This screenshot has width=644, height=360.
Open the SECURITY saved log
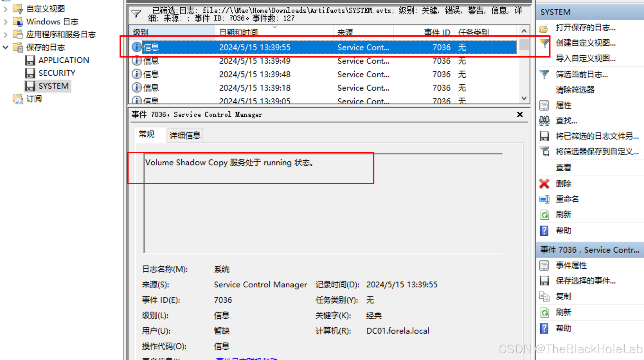pyautogui.click(x=57, y=73)
